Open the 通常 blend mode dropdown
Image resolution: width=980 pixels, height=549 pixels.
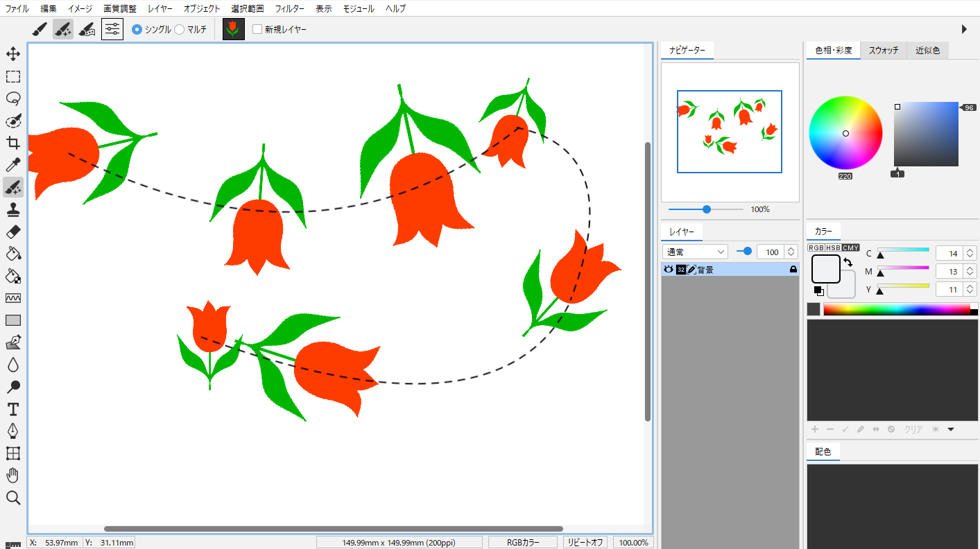[695, 252]
